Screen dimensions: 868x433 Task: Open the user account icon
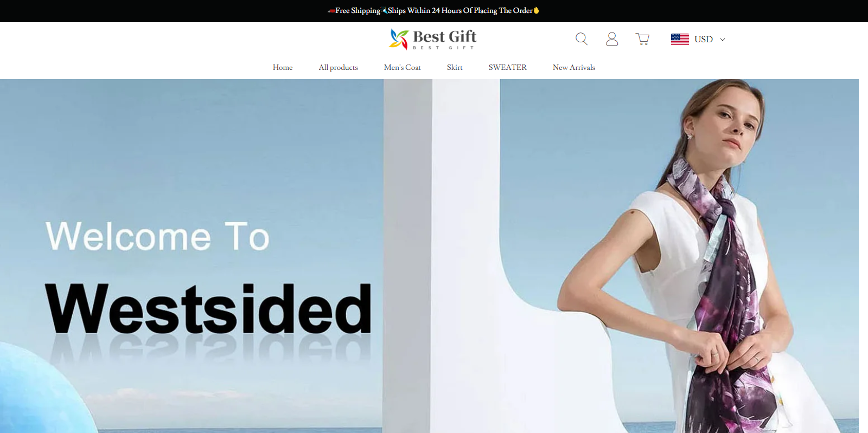(612, 39)
